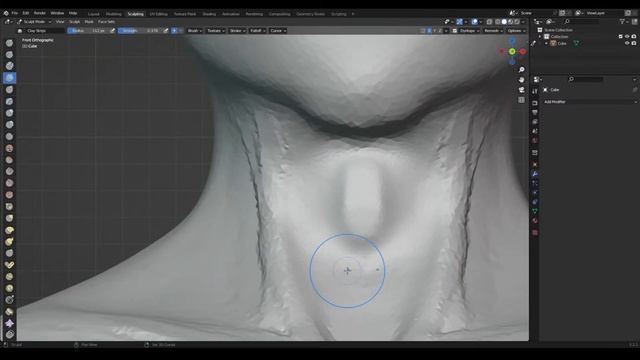Open the Sculpt Mode dropdown

click(34, 22)
